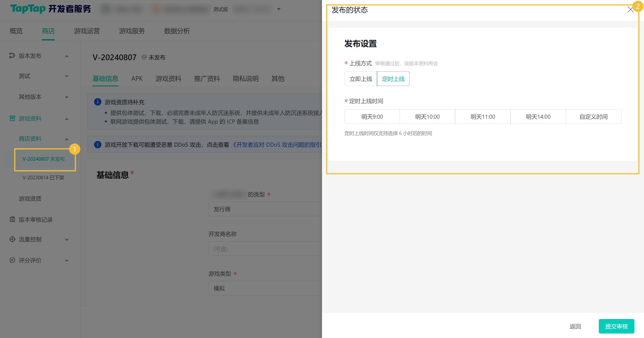
Task: Switch to the APK tab
Action: coord(137,79)
